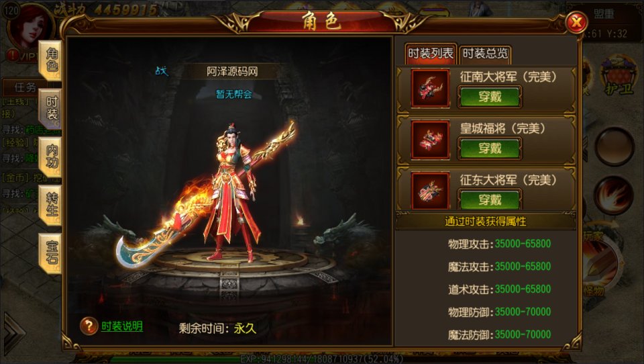Open the 时装说明 link
This screenshot has height=364, width=644.
(x=122, y=326)
